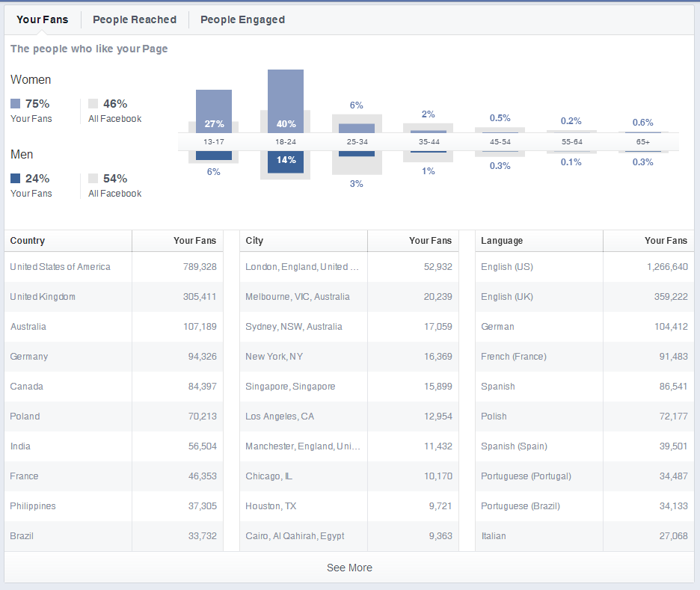700x590 pixels.
Task: Open the People Engaged tab
Action: 242,19
